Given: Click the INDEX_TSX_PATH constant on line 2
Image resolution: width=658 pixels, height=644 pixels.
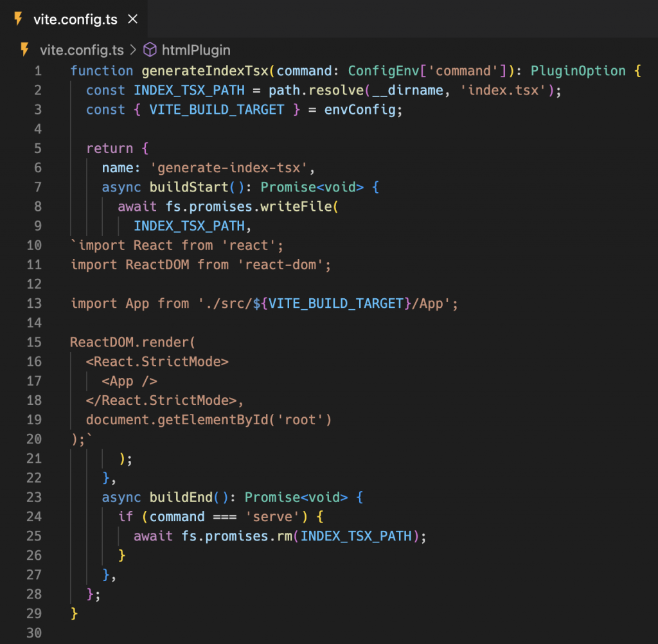Looking at the screenshot, I should (x=189, y=90).
